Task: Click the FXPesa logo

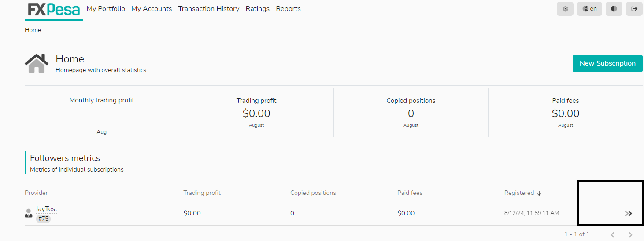Action: 54,9
